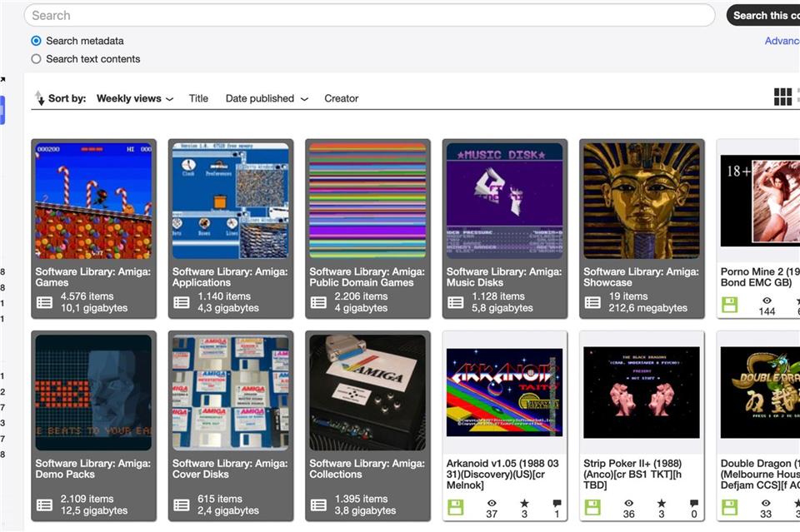Click the eye views icon under Strip Poker II+

click(627, 503)
